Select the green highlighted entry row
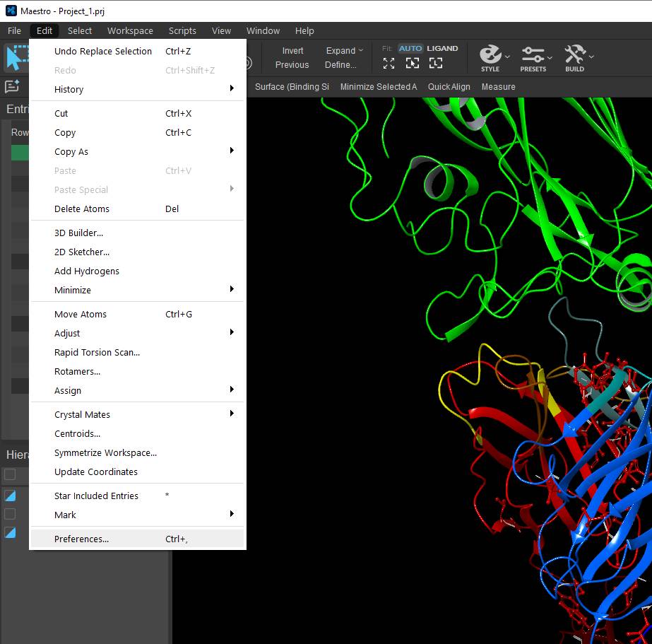This screenshot has height=644, width=652. point(20,153)
